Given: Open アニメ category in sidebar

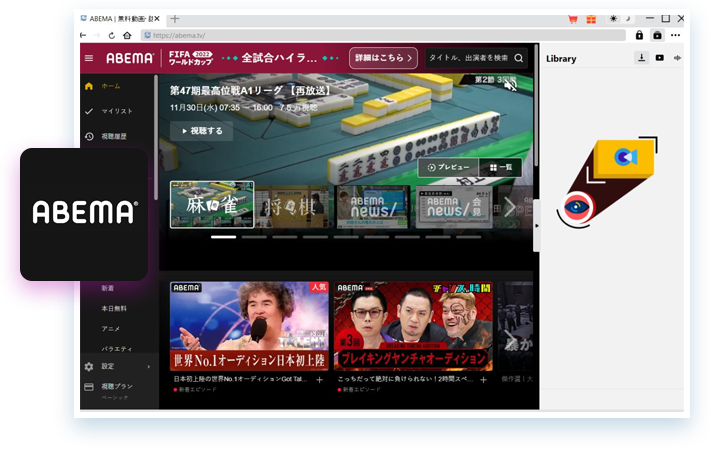Looking at the screenshot, I should [x=111, y=328].
